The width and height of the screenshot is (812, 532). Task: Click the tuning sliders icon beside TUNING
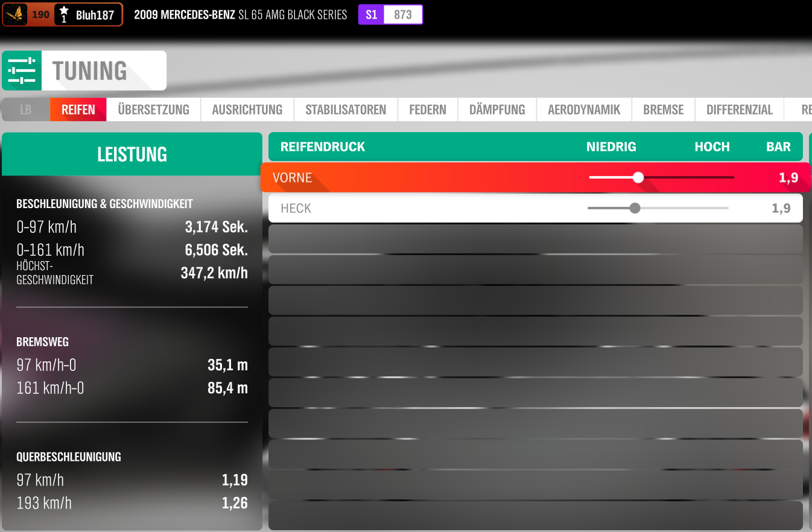point(22,71)
